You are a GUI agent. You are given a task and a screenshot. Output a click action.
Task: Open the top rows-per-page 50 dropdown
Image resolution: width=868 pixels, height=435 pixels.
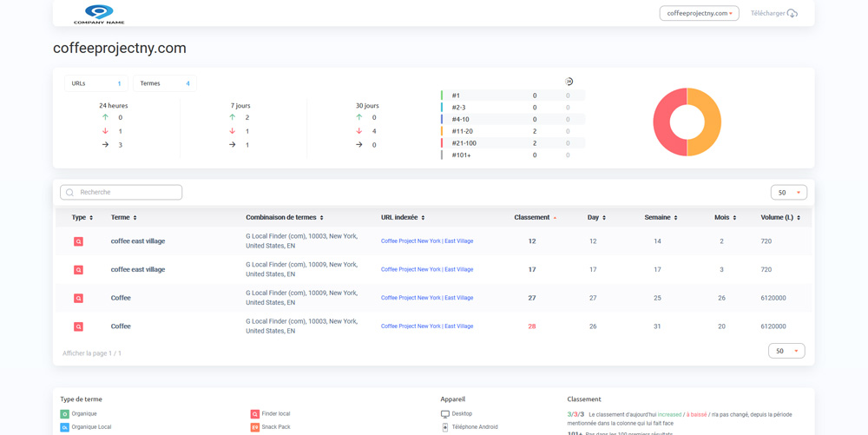pos(789,193)
